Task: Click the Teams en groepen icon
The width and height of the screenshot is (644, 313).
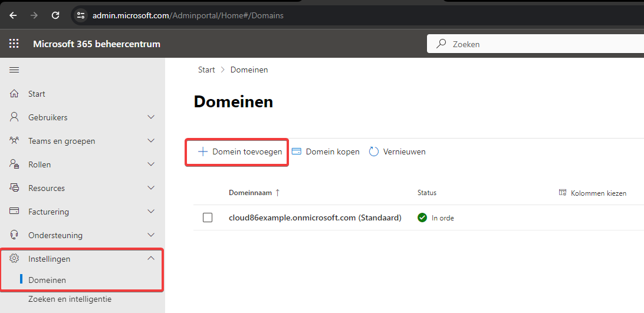Action: point(14,141)
